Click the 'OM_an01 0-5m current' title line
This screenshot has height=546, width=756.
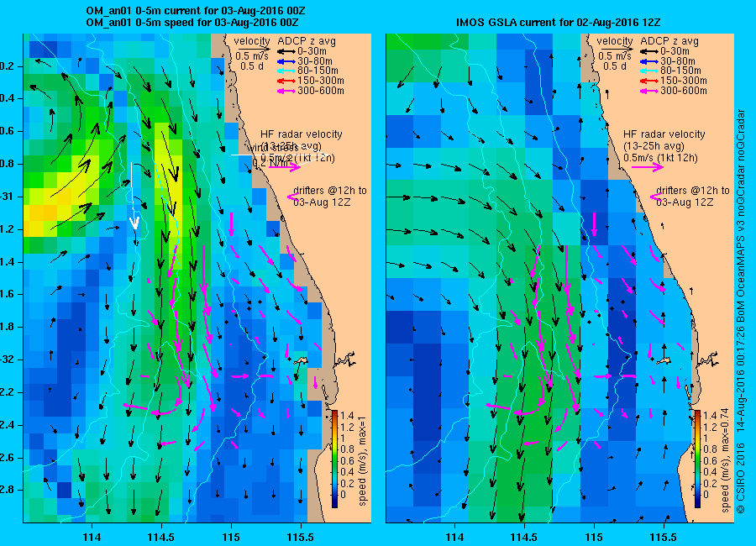point(195,11)
